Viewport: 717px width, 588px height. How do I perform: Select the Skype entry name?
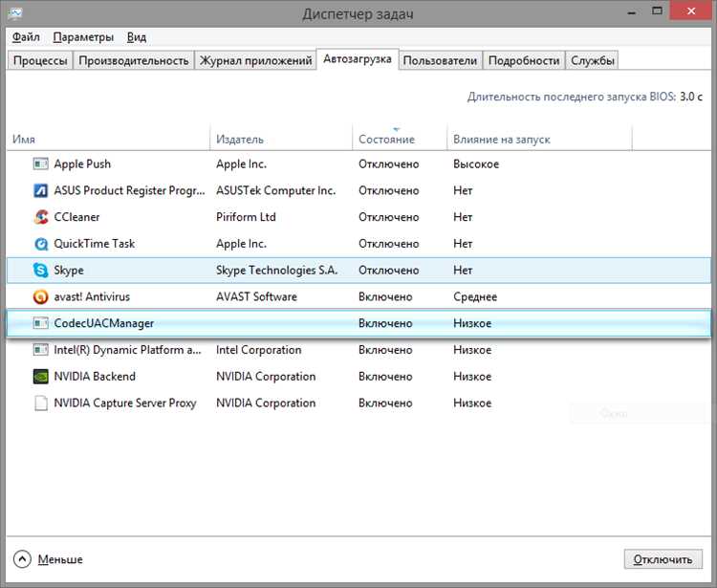[69, 271]
